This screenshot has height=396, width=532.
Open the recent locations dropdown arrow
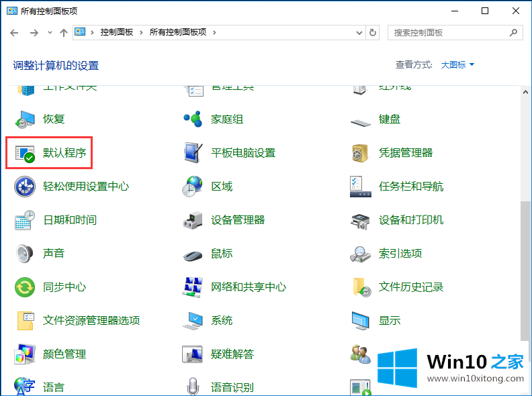point(50,33)
